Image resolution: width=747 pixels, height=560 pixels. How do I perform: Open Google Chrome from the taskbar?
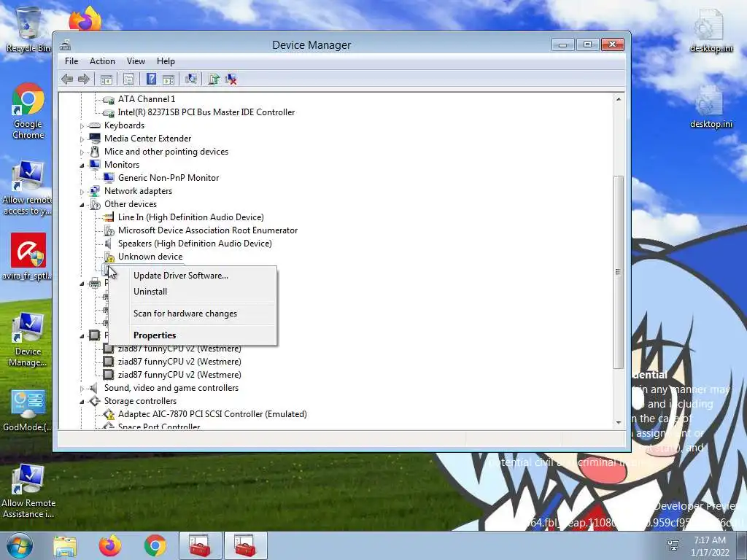tap(155, 546)
